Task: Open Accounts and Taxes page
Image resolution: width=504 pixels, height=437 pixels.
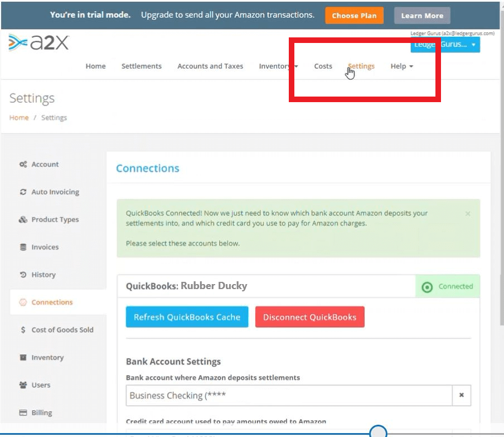Action: 210,66
